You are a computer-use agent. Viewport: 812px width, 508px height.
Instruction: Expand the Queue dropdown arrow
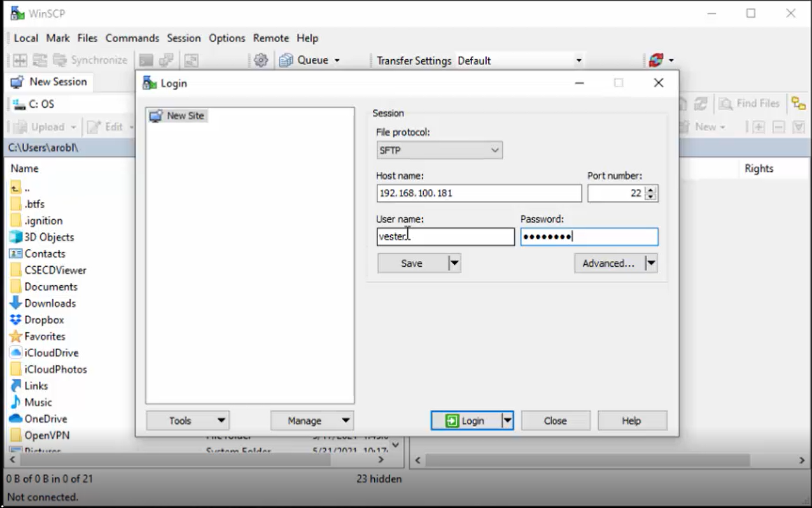tap(337, 60)
